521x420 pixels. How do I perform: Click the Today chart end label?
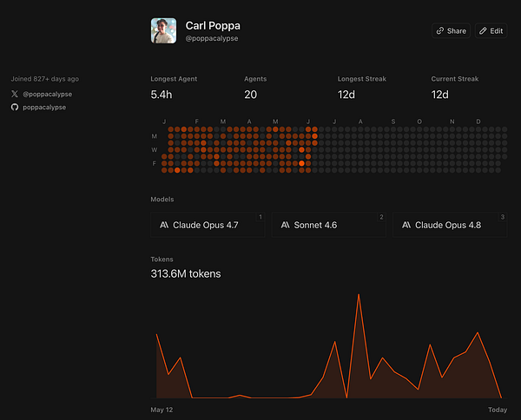pos(498,410)
